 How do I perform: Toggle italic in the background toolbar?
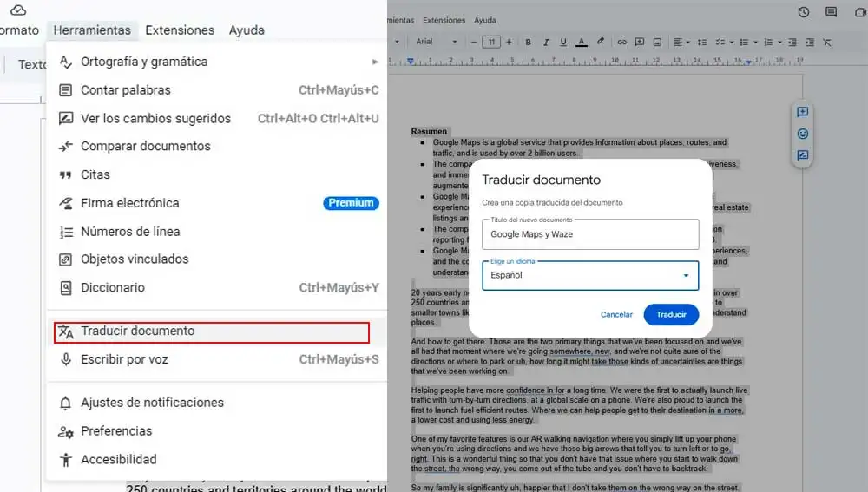pyautogui.click(x=546, y=42)
